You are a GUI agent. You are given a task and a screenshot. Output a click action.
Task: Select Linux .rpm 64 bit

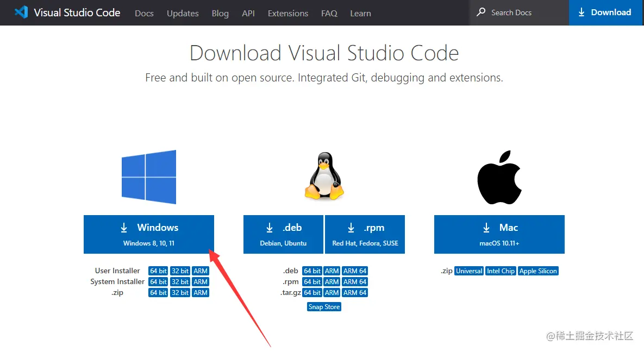(312, 282)
